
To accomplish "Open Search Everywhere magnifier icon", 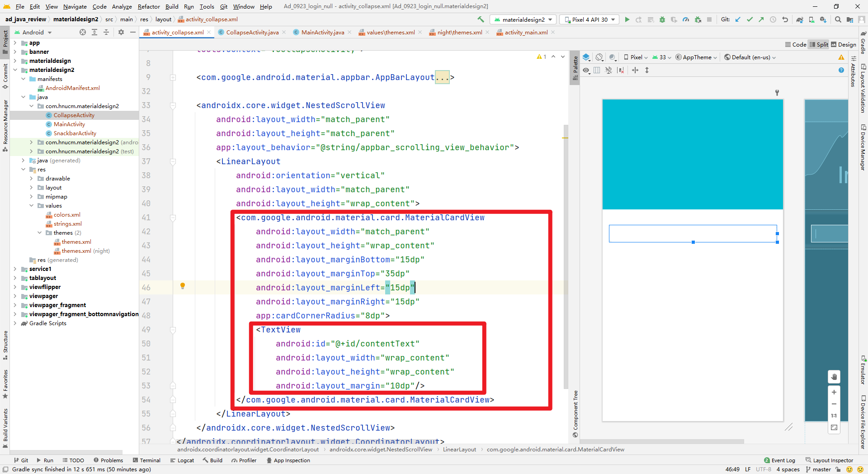I will tap(838, 19).
